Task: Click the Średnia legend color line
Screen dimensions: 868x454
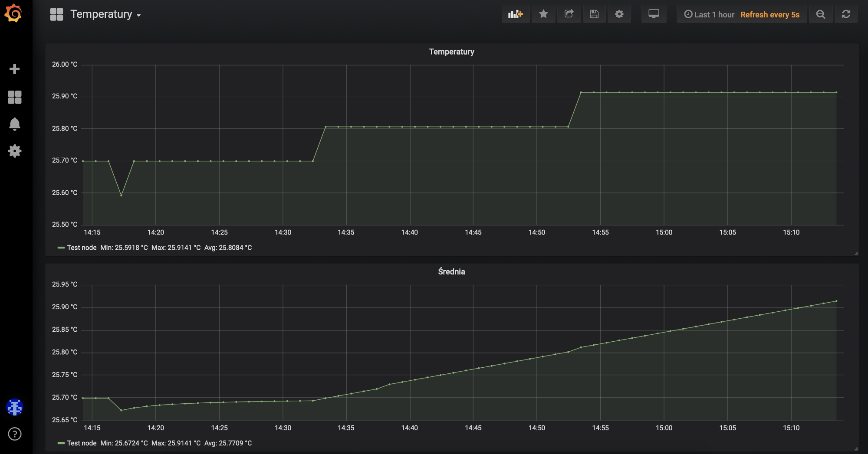Action: click(x=61, y=443)
